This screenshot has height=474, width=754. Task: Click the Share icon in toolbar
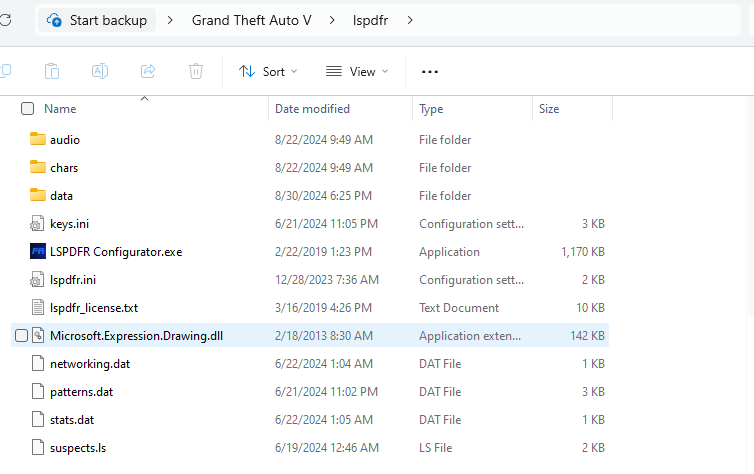pos(148,71)
